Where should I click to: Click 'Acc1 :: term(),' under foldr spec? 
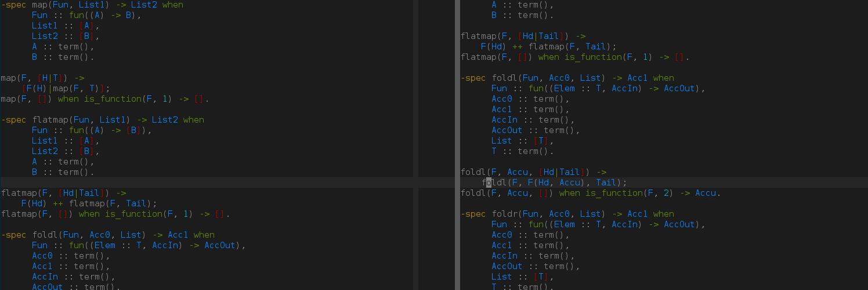[531, 245]
